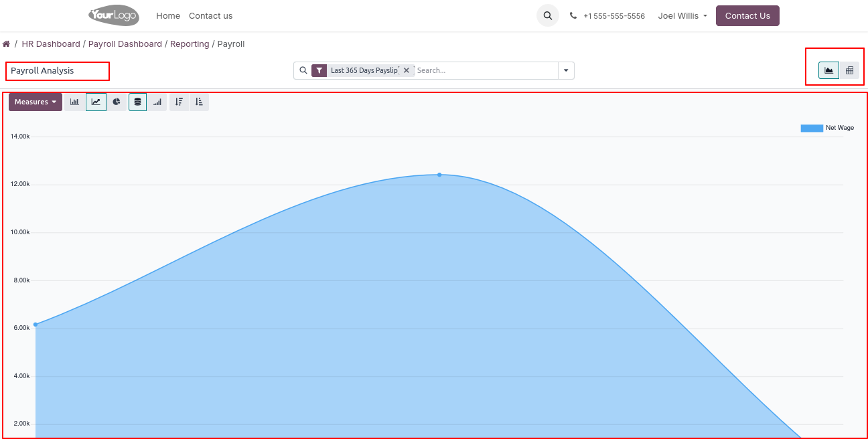Toggle Net Wage series in legend
Screen dimensions: 868x439
pyautogui.click(x=827, y=128)
